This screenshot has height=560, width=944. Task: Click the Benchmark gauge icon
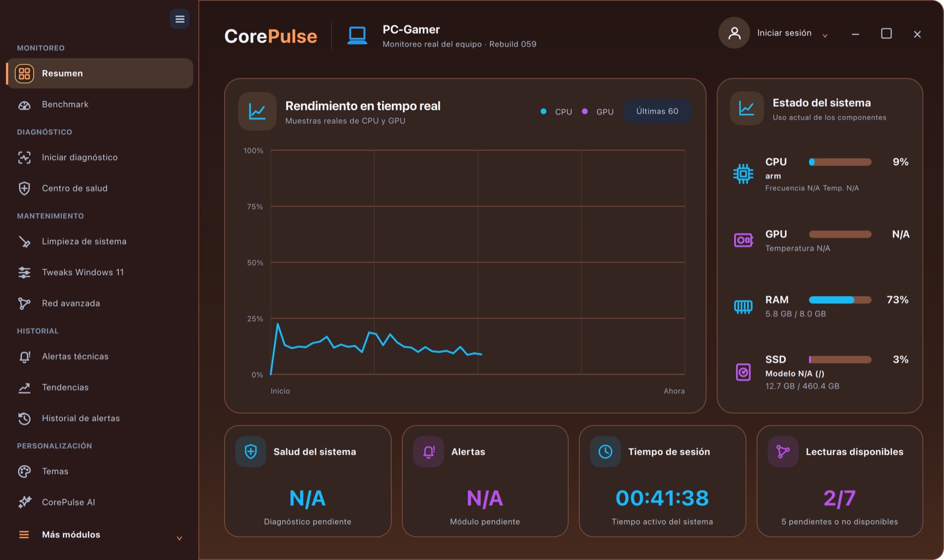24,105
